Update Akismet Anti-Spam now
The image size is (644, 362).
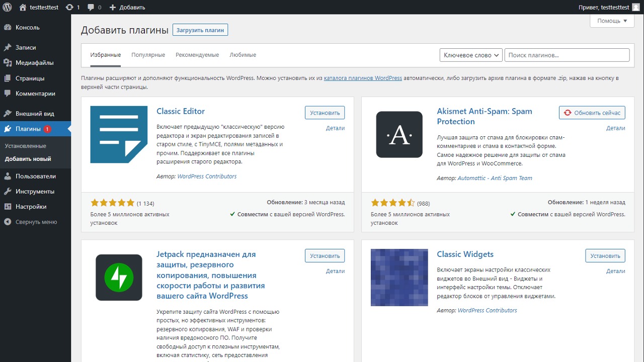tap(592, 113)
